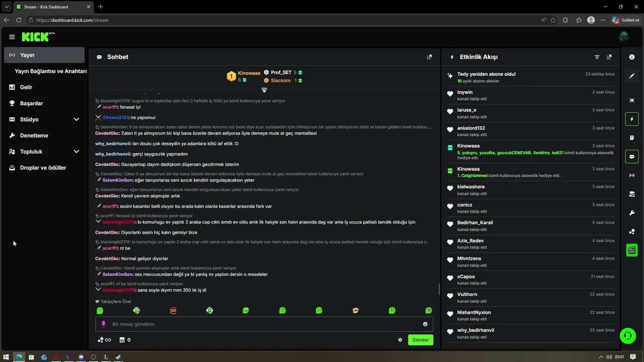Image resolution: width=644 pixels, height=362 pixels.
Task: Click the shop icon showing 0
Action: 125,340
